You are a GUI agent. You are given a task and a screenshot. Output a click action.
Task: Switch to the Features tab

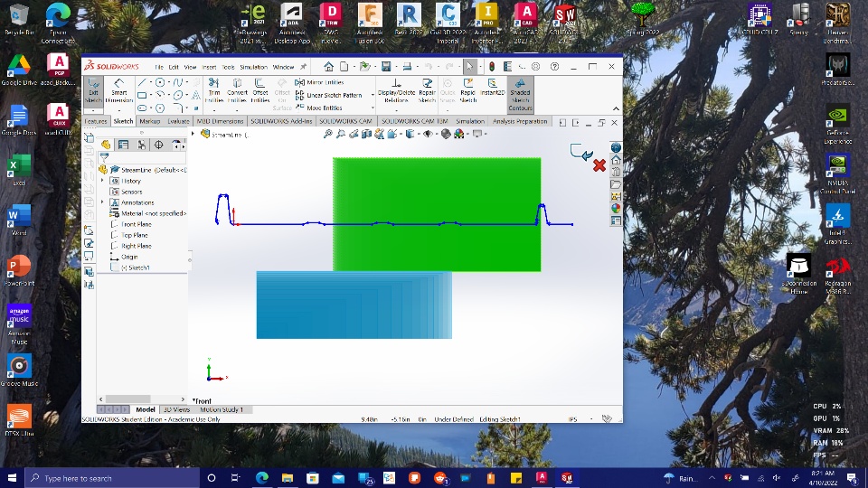(96, 121)
